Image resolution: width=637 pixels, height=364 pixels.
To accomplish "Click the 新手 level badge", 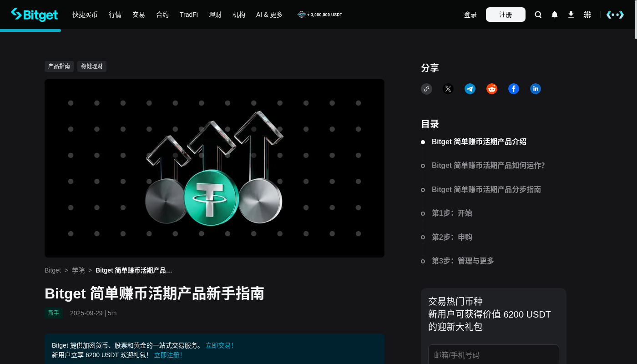I will tap(54, 313).
